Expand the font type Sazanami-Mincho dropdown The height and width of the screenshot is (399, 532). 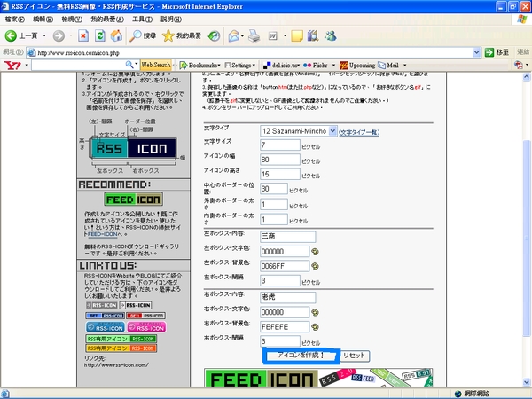click(x=332, y=131)
